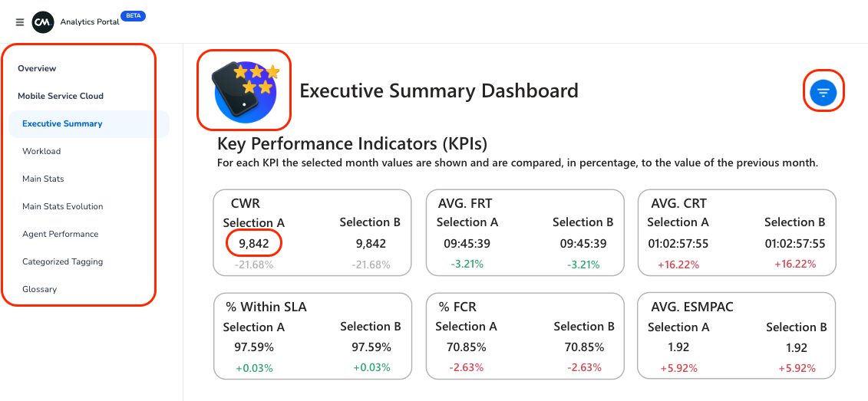Image resolution: width=868 pixels, height=401 pixels.
Task: Select the AVG. CRT KPI card
Action: (x=736, y=233)
